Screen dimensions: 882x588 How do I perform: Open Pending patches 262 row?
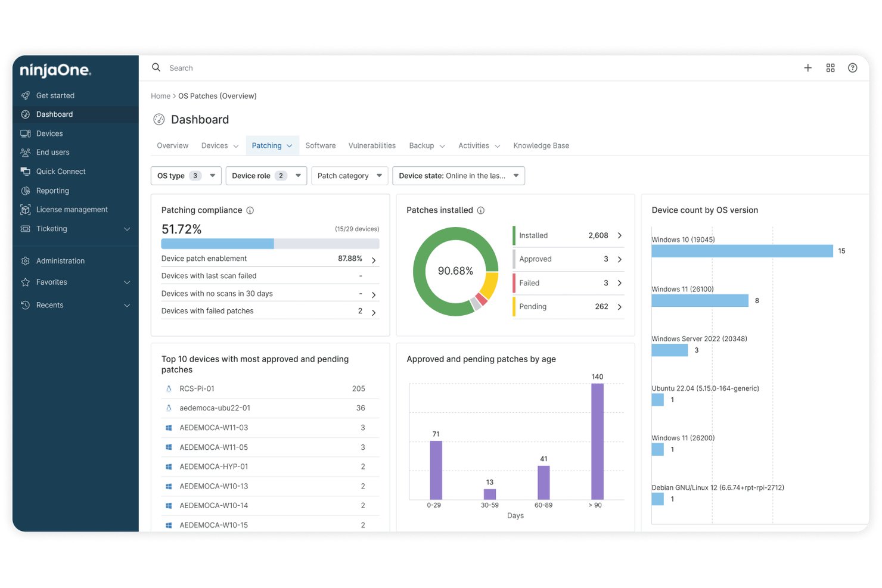click(569, 307)
